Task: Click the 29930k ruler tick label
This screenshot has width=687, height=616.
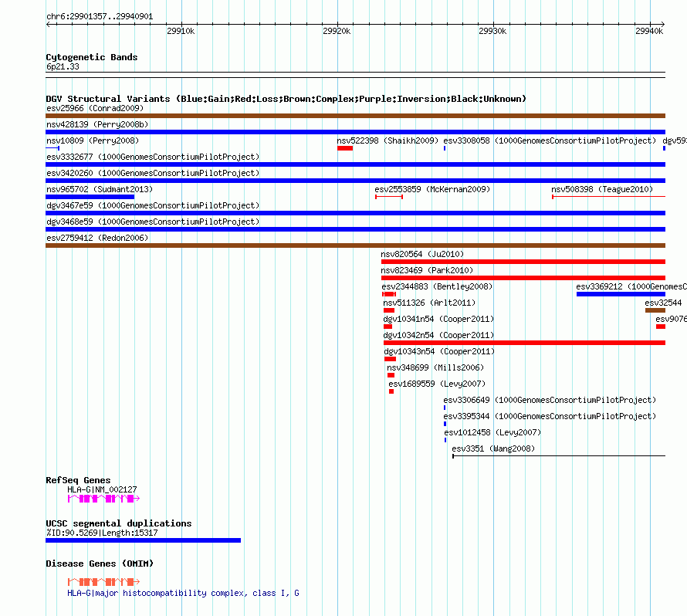Action: tap(492, 31)
